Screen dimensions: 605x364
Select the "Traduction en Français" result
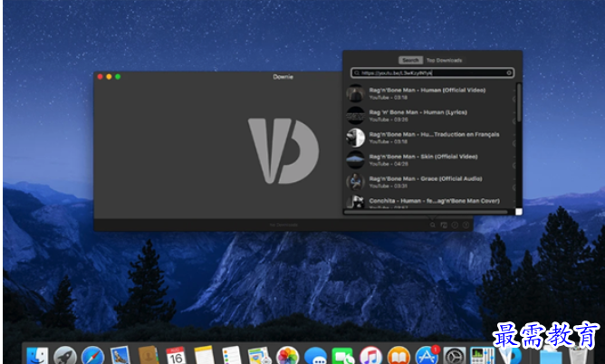click(x=430, y=138)
